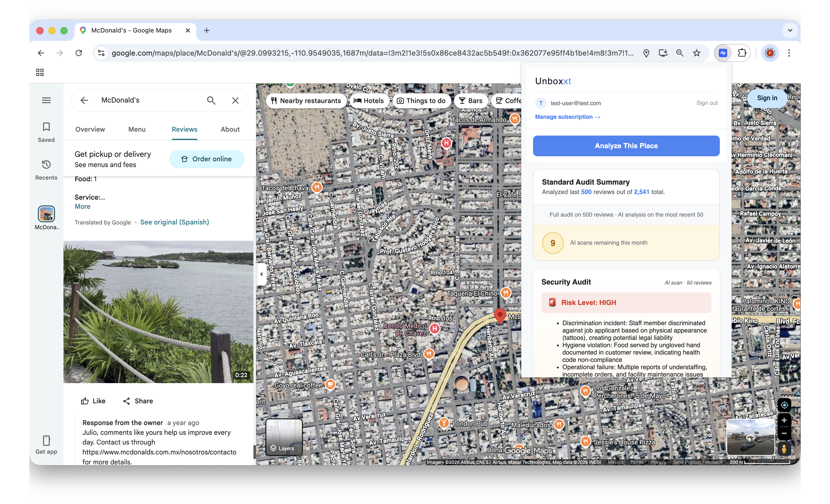Center map with the my-location icon

(784, 405)
